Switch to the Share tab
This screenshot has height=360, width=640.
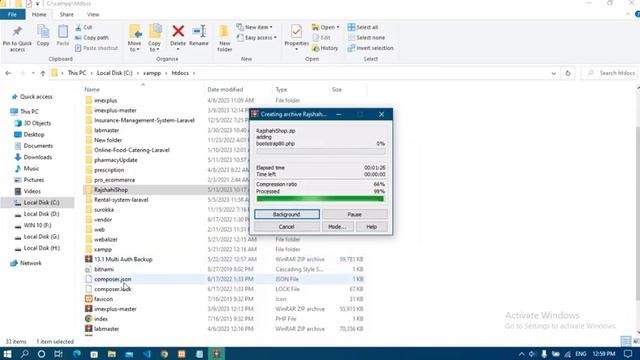click(x=67, y=14)
